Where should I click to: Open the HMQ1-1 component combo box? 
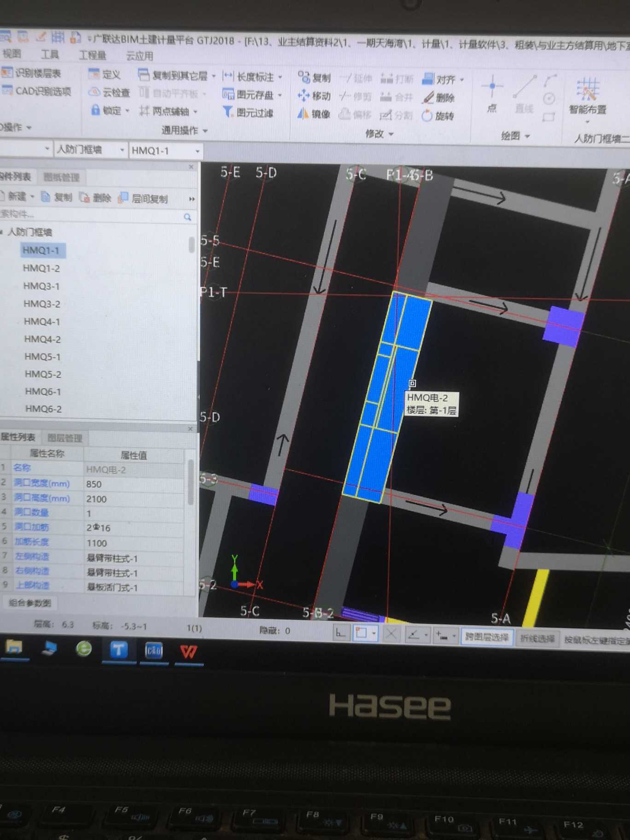pos(165,151)
